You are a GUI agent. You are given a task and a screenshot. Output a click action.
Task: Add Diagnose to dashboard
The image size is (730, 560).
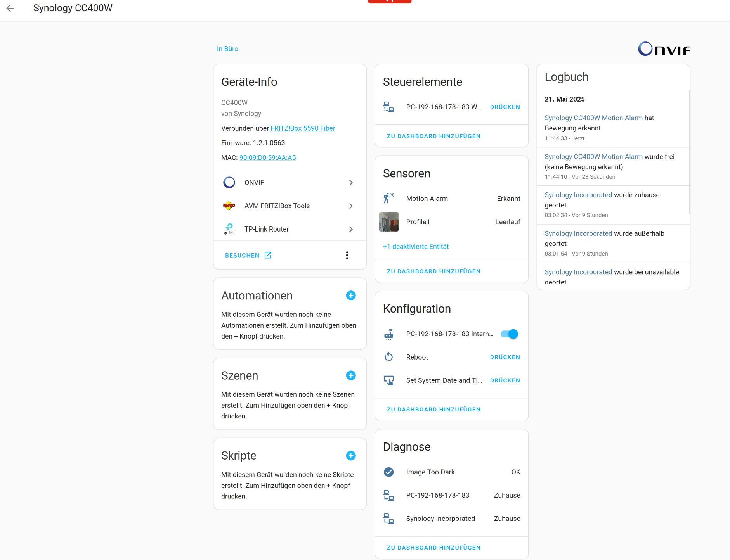click(x=433, y=548)
